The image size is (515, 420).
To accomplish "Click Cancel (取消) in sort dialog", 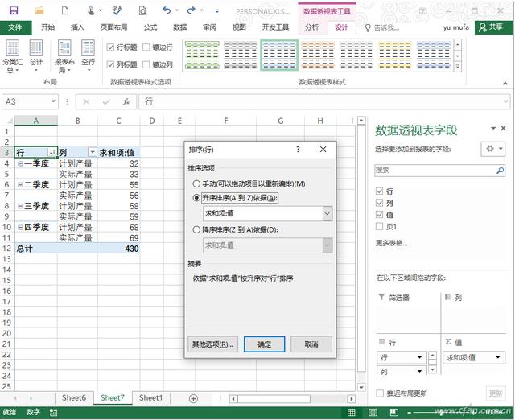I will 311,344.
